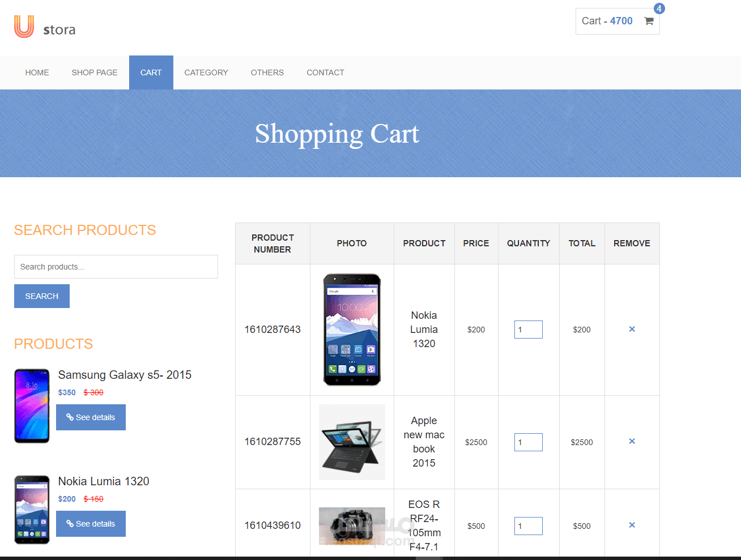Select product number 1610287643
Screen dimensions: 741x560
click(x=272, y=330)
